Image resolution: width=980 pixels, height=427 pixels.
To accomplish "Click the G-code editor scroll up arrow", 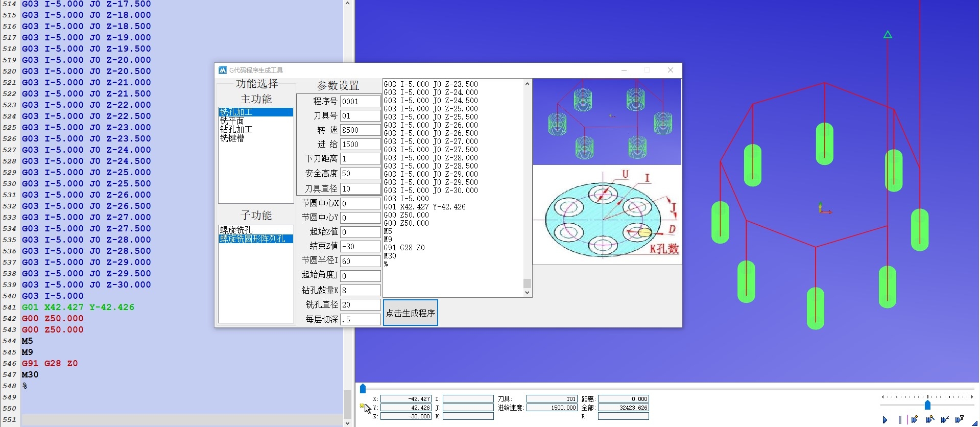I will pyautogui.click(x=347, y=4).
